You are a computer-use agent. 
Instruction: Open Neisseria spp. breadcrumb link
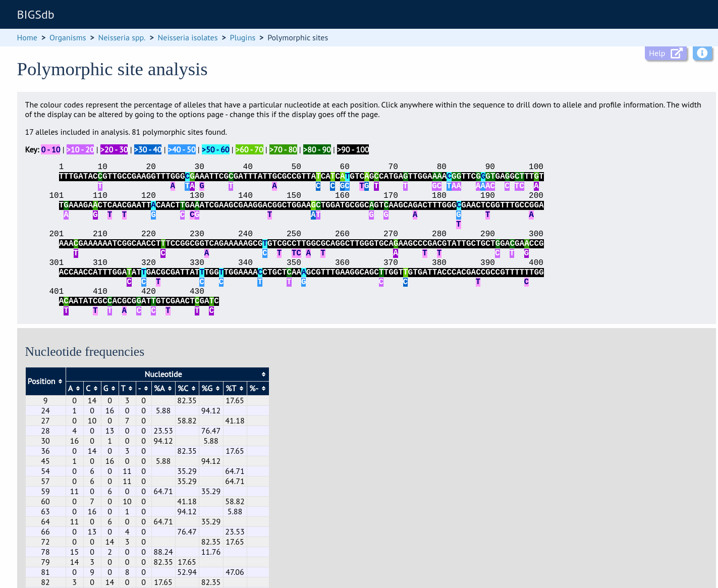point(122,38)
